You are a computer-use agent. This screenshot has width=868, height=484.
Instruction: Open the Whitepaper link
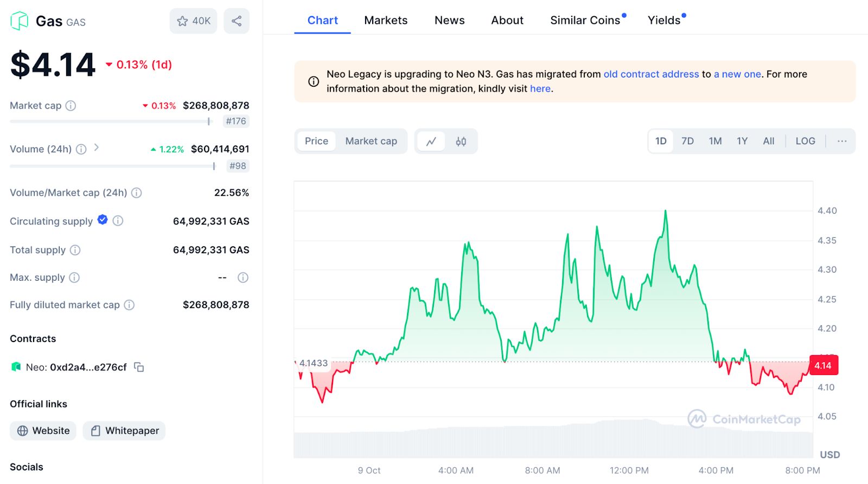coord(124,431)
